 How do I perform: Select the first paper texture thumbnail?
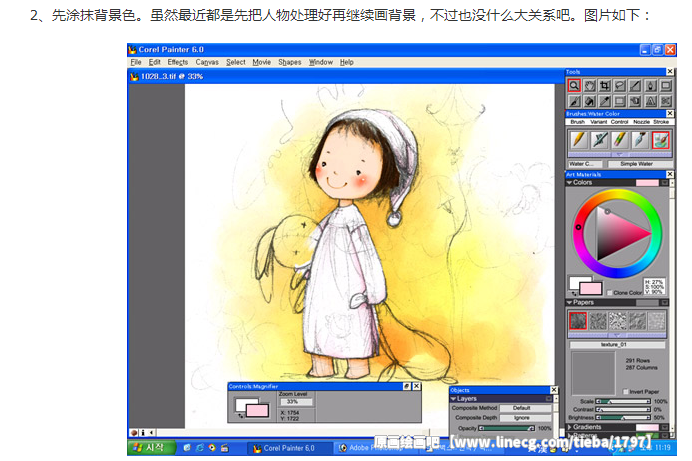coord(578,321)
